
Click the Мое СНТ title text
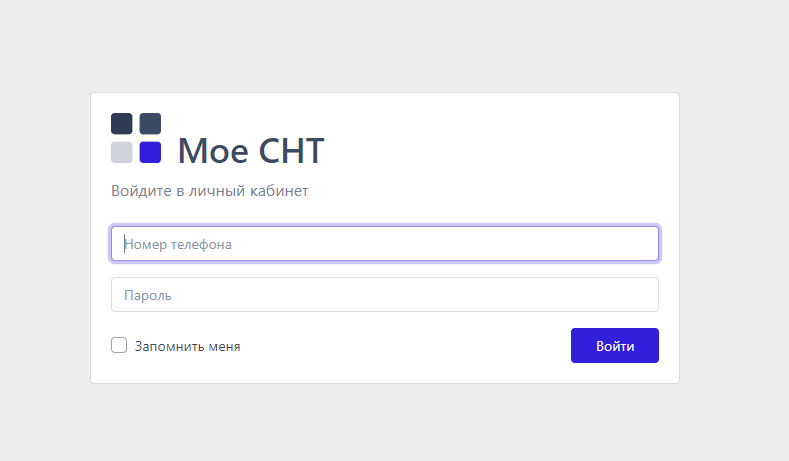click(251, 151)
